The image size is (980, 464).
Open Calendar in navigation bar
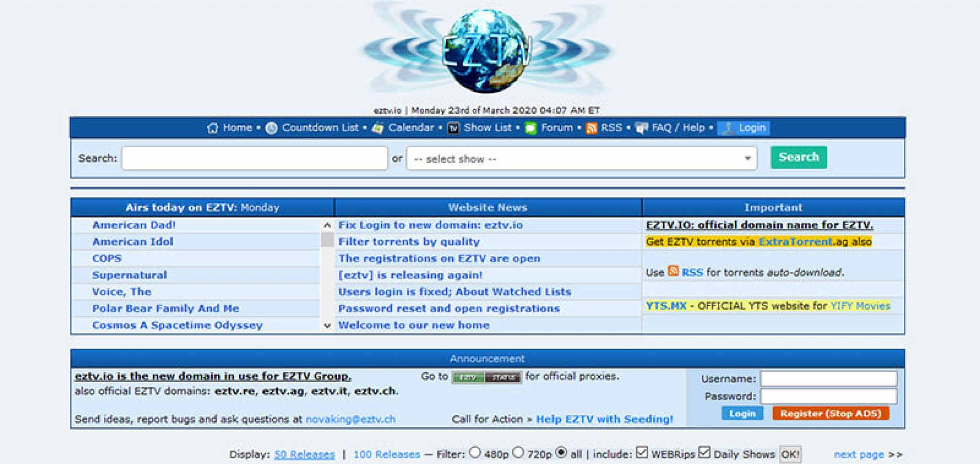pyautogui.click(x=411, y=128)
